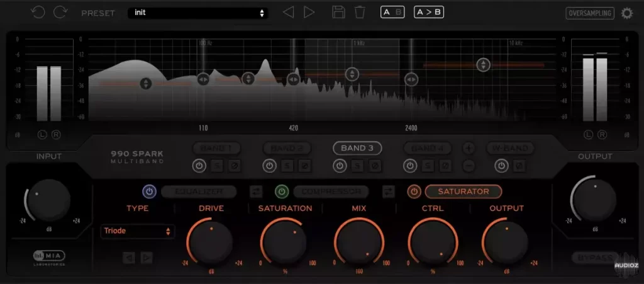Swap Equalizer and Compressor order

coord(257,191)
